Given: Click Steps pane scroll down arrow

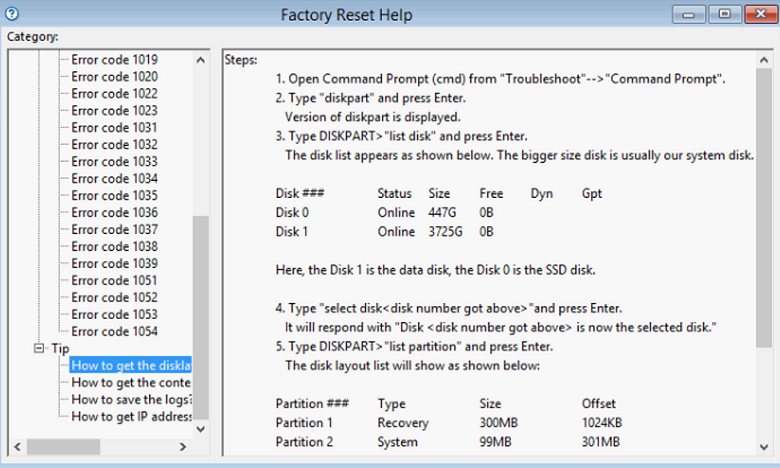Looking at the screenshot, I should click(x=764, y=447).
